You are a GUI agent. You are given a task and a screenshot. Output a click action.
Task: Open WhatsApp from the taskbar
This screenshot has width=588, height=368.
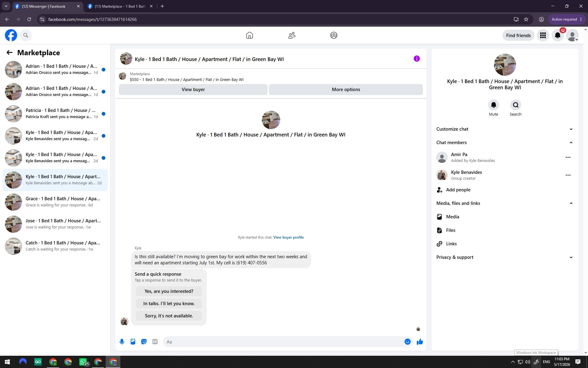pos(83,362)
